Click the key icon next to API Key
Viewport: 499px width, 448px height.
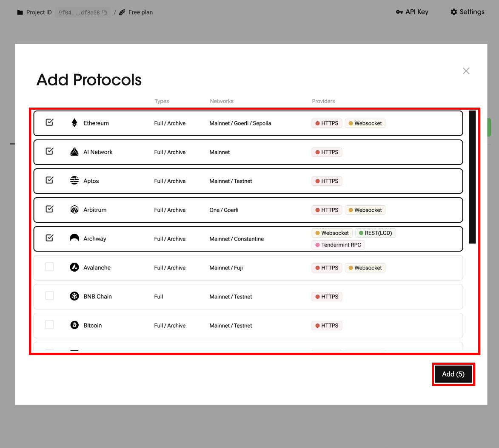coord(399,12)
